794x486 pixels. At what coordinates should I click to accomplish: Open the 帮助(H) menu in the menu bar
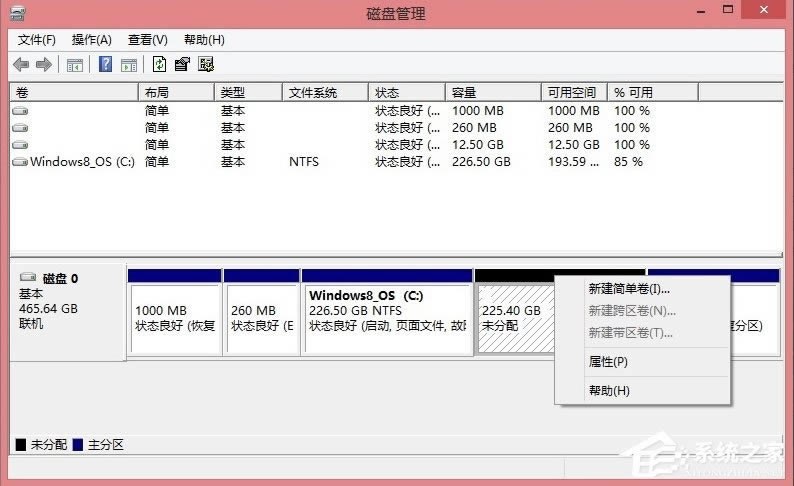204,40
